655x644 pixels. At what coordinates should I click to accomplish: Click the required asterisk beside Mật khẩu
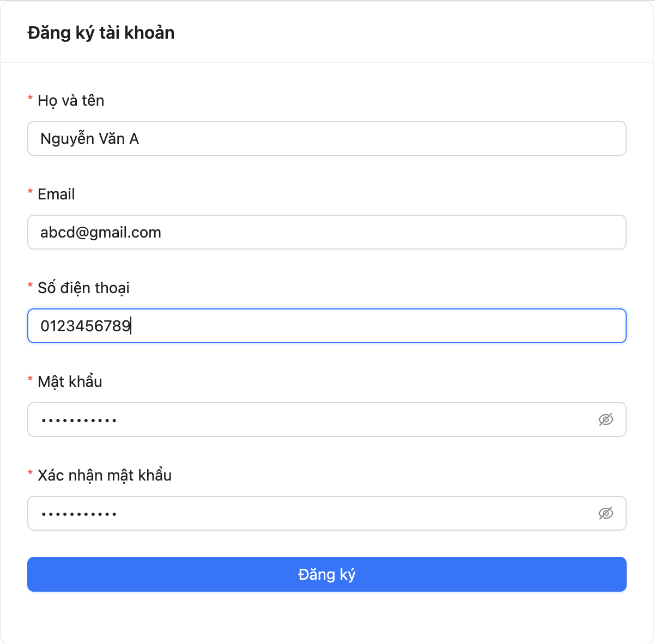tap(31, 380)
